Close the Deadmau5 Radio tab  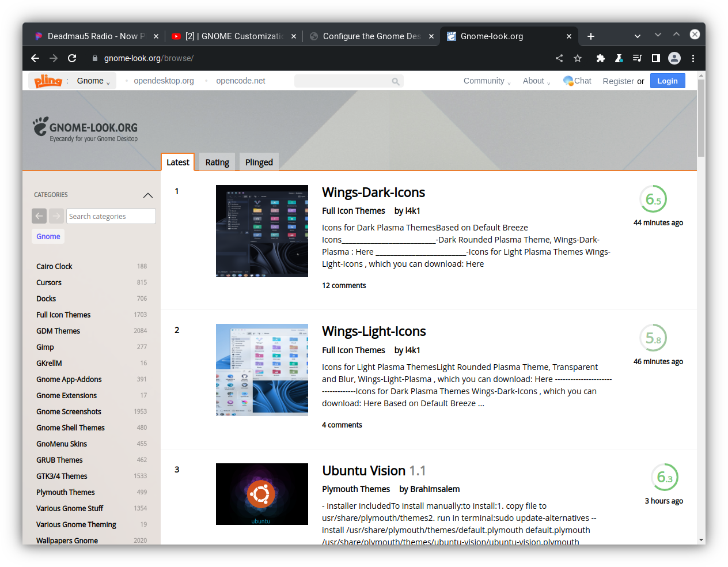156,36
